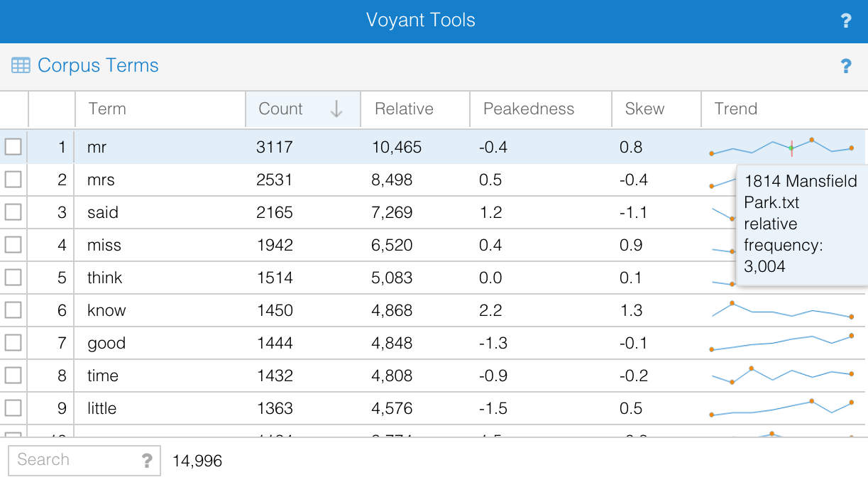Click the Skew column header
The width and height of the screenshot is (868, 482).
point(644,109)
